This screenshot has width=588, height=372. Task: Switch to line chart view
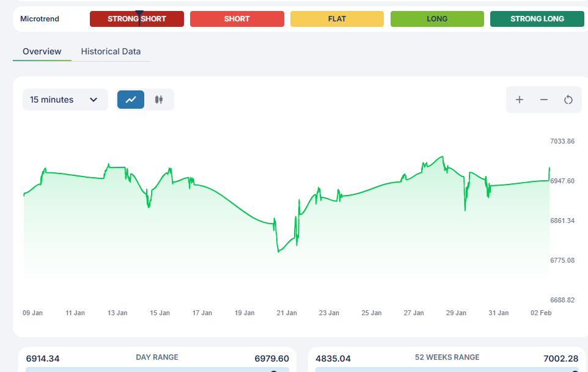131,100
